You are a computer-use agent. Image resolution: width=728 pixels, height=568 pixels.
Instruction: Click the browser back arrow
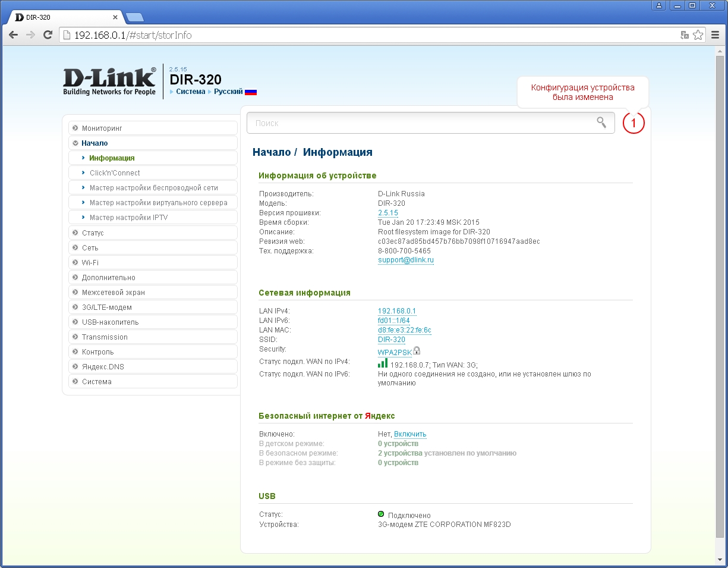tap(13, 35)
